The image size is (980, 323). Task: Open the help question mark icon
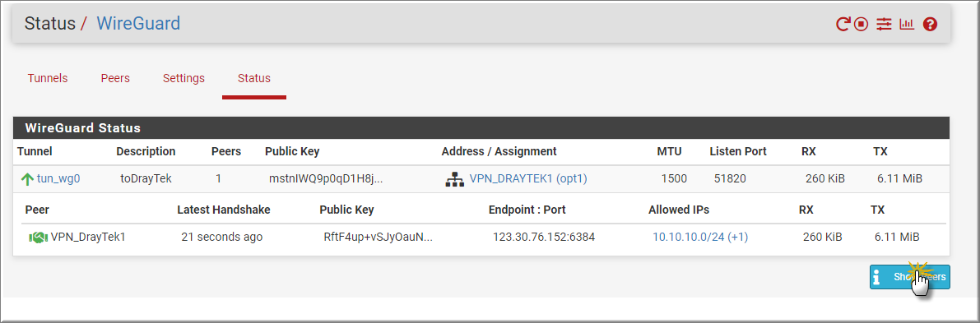(x=930, y=25)
